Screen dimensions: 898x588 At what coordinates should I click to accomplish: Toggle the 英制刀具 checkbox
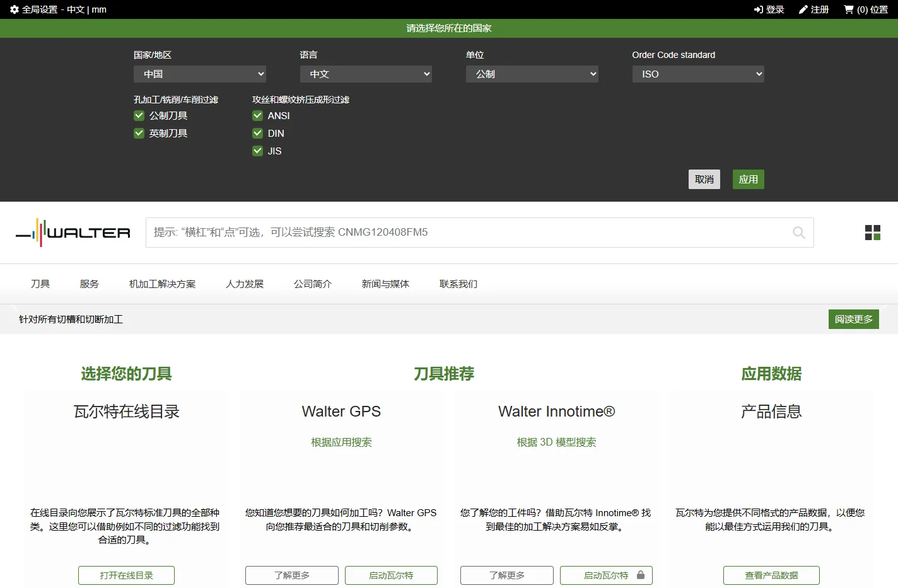139,133
